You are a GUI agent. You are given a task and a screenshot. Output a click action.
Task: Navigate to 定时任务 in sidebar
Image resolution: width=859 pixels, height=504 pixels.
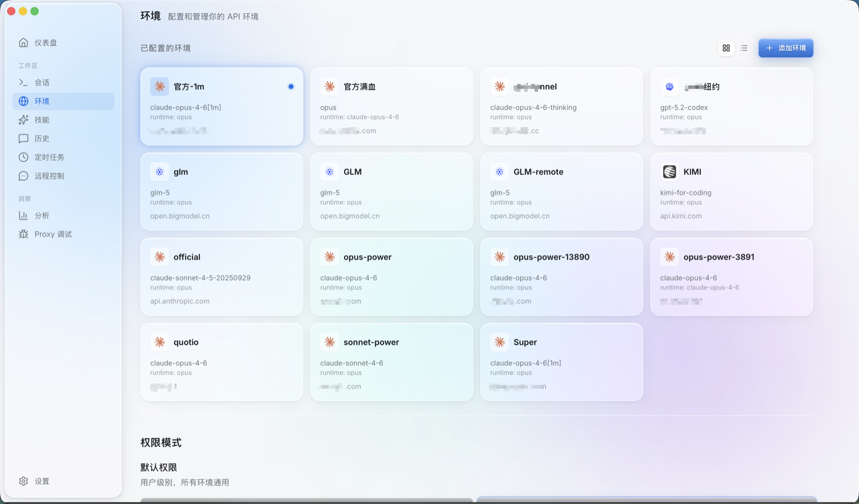pyautogui.click(x=63, y=157)
